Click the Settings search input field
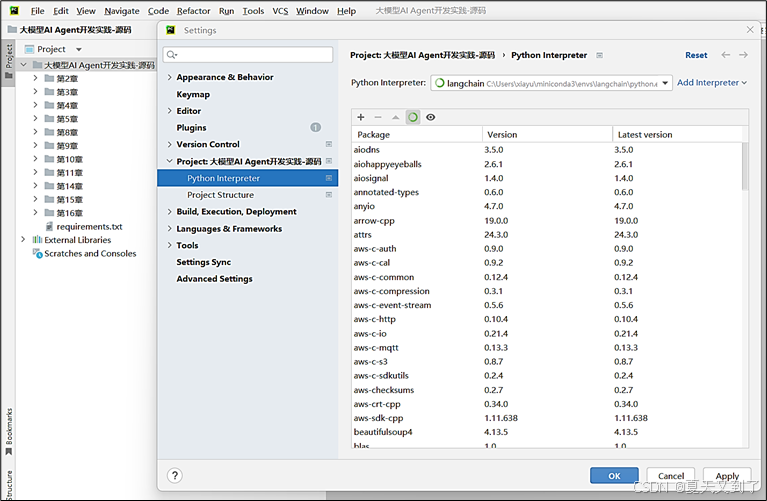Viewport: 767px width, 501px height. (248, 54)
